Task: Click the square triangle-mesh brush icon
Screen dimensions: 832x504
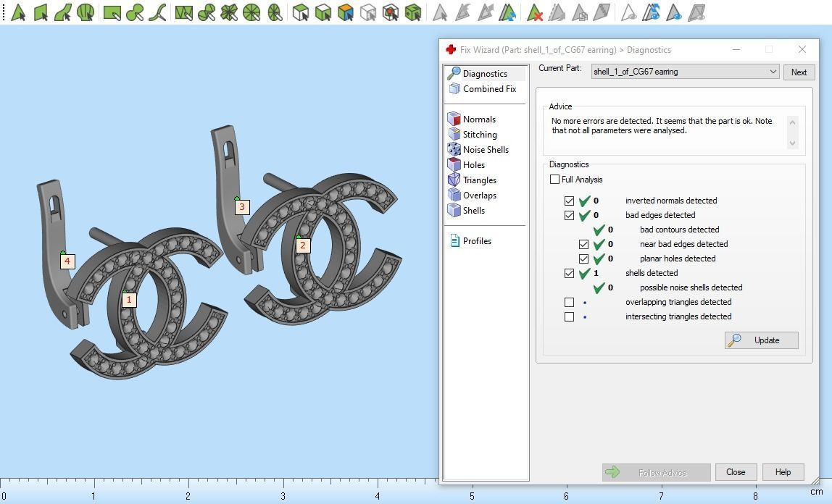Action: [183, 12]
